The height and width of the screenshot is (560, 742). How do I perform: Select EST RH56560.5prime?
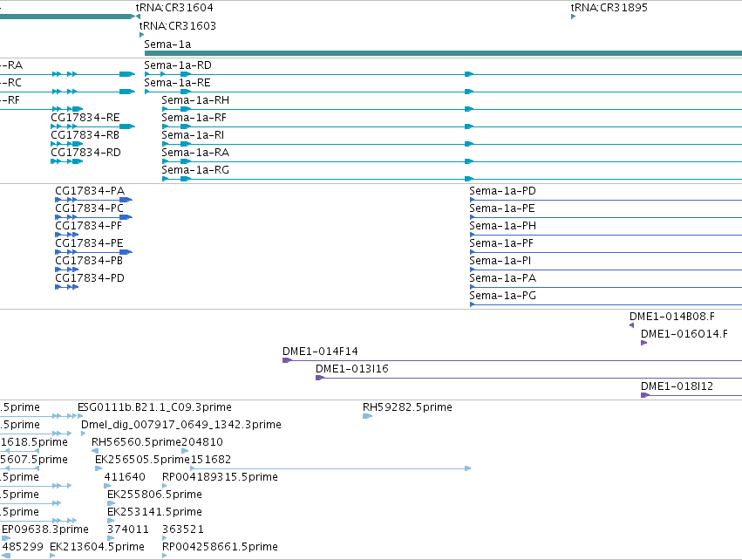click(137, 442)
